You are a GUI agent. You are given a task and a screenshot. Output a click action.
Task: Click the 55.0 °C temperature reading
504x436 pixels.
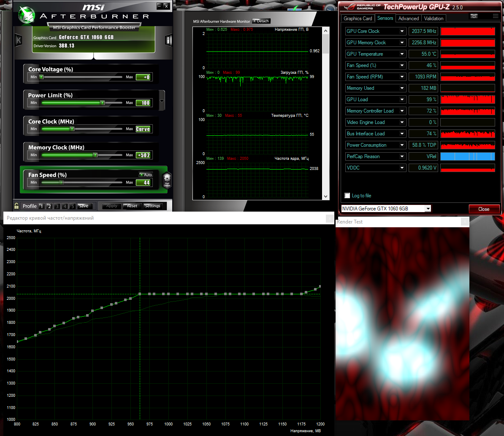(423, 54)
